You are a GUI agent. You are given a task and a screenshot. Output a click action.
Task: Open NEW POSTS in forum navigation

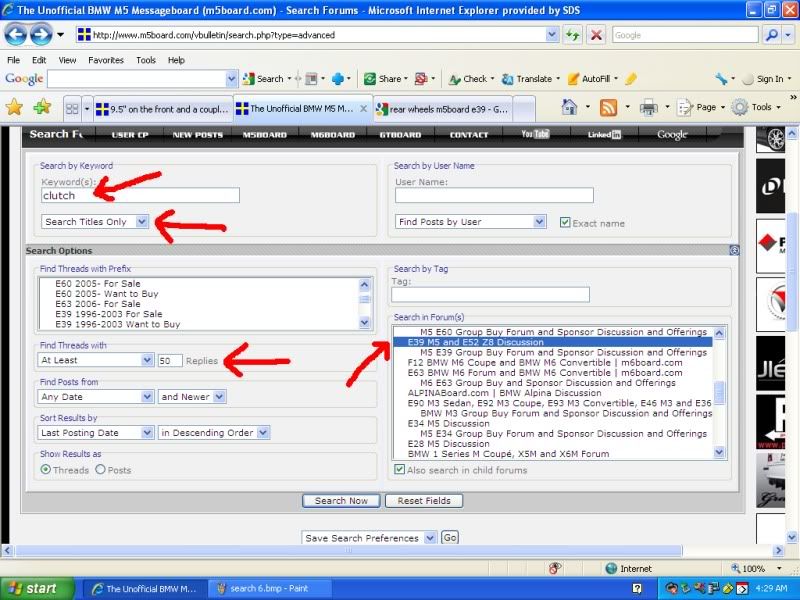click(197, 135)
